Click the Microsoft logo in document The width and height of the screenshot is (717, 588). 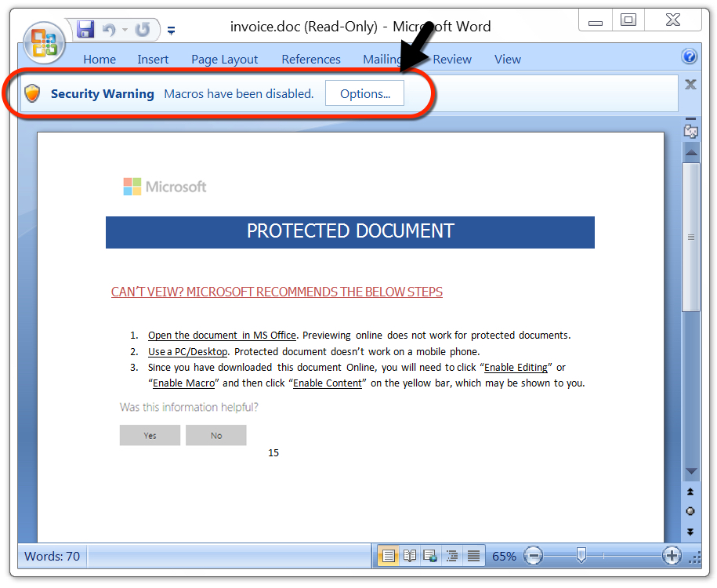click(x=165, y=187)
